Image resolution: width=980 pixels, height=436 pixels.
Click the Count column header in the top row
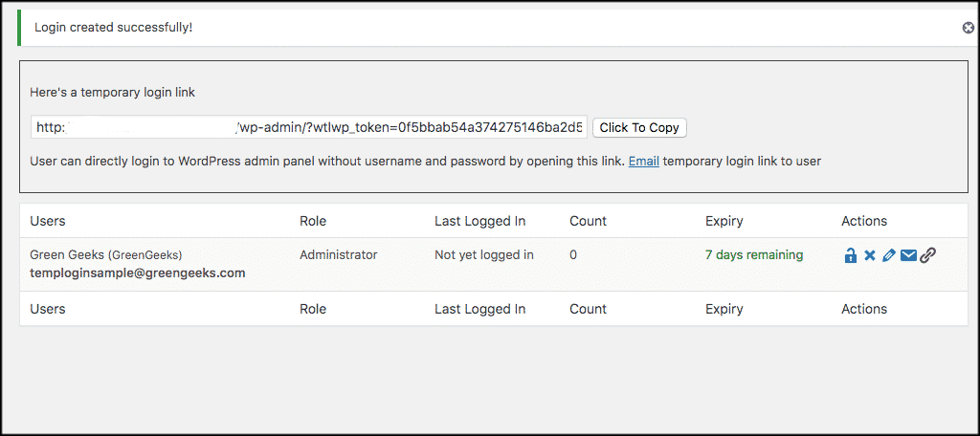pyautogui.click(x=588, y=221)
